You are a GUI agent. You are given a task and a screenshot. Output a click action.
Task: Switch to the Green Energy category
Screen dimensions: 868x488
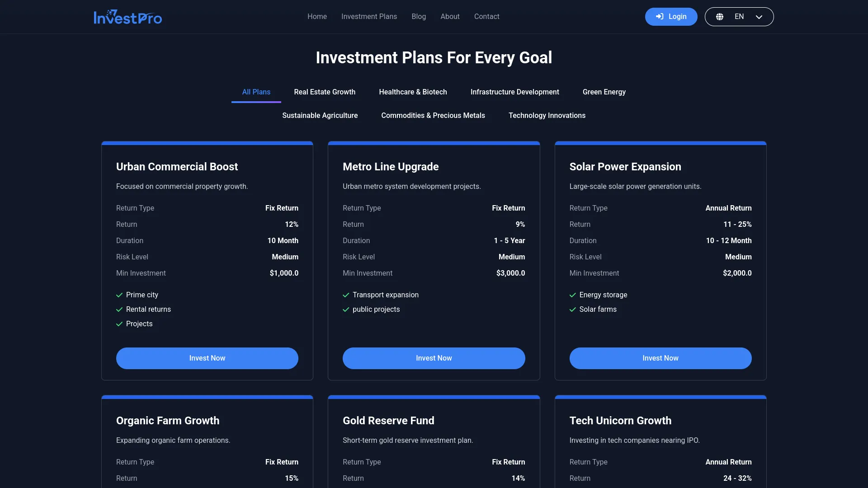(x=604, y=92)
